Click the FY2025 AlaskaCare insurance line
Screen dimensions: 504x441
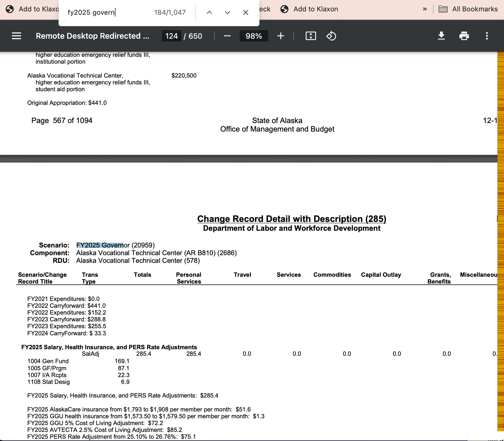[139, 409]
